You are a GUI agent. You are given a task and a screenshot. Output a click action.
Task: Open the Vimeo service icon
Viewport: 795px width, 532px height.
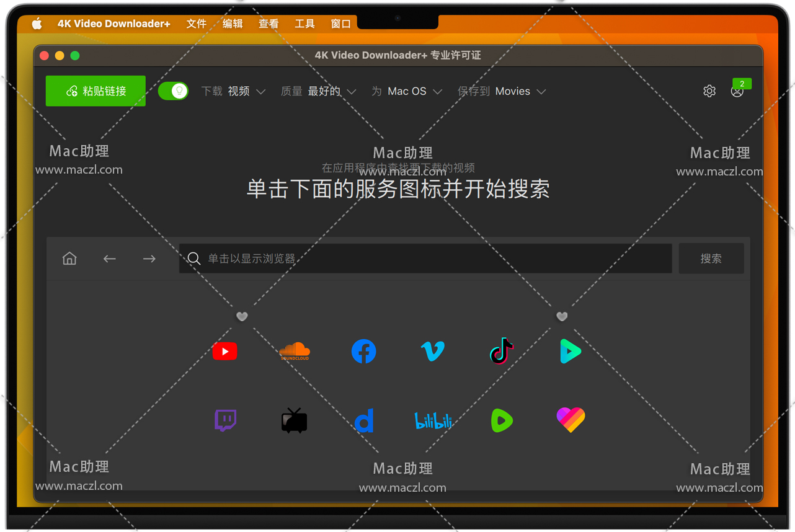coord(432,352)
